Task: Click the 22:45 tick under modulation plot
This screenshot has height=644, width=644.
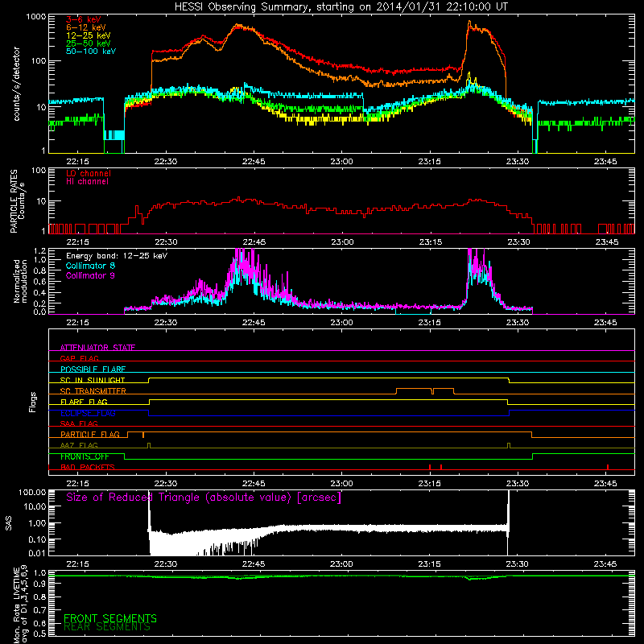Action: [x=254, y=323]
